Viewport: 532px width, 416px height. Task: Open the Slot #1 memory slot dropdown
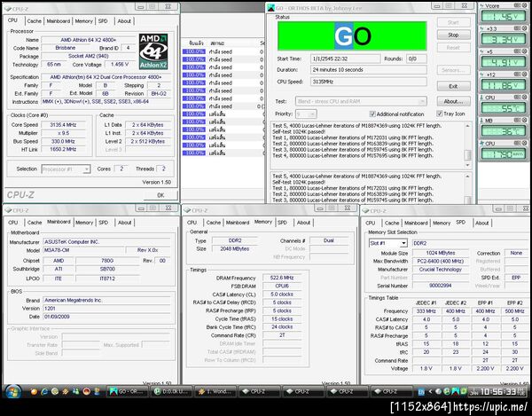tap(388, 243)
